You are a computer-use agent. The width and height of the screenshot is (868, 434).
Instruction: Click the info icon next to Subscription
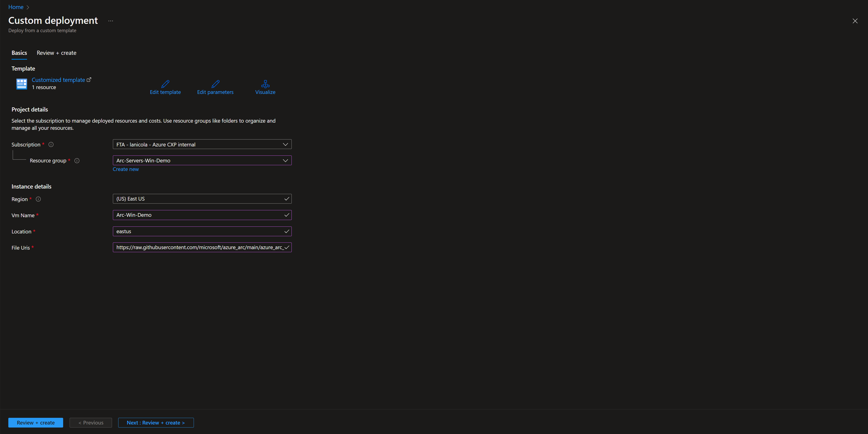pyautogui.click(x=51, y=145)
